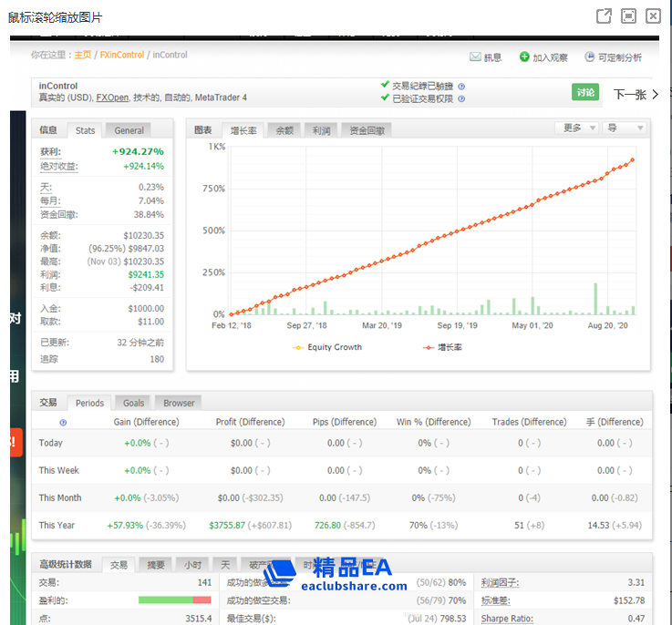Go to next image with 下一张 arrow
This screenshot has width=672, height=625.
[x=636, y=94]
